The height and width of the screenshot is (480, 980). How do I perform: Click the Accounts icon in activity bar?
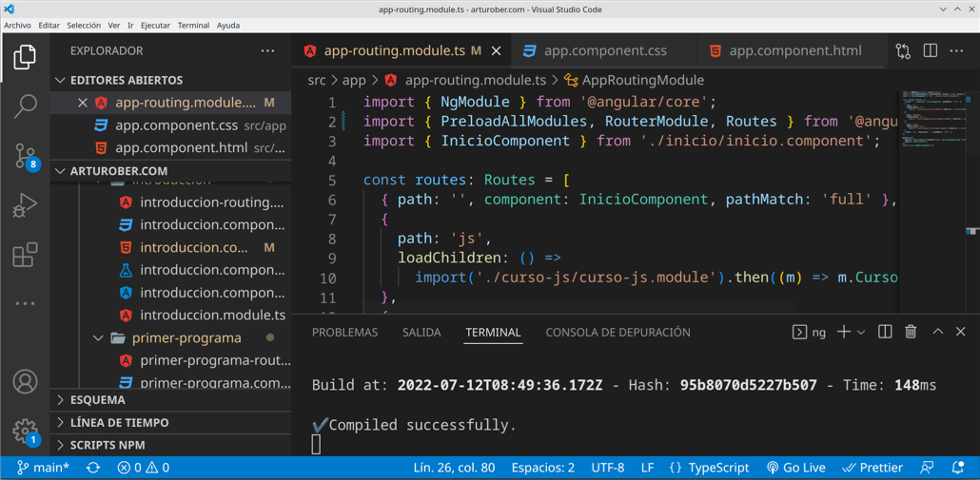(x=26, y=381)
